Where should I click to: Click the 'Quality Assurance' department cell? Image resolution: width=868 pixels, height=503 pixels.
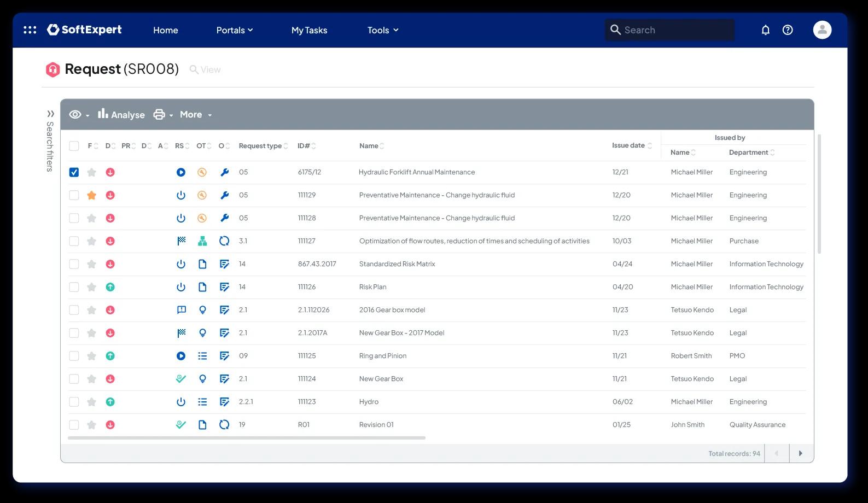[757, 425]
